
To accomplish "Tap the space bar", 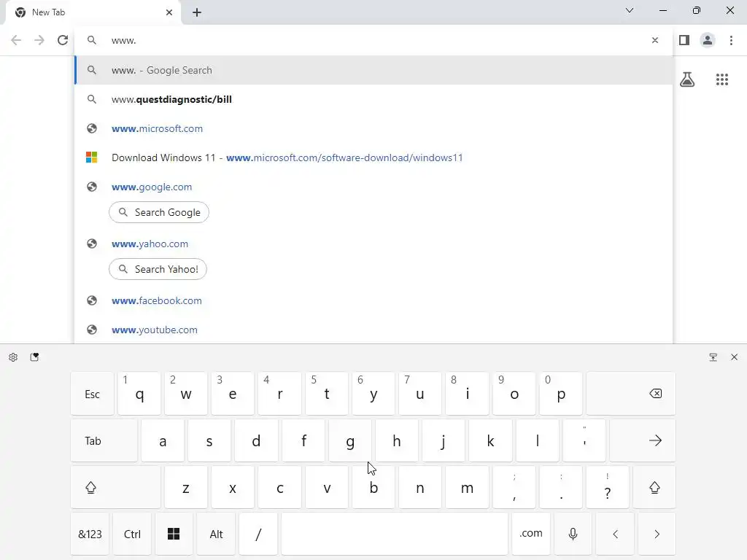I will point(395,534).
